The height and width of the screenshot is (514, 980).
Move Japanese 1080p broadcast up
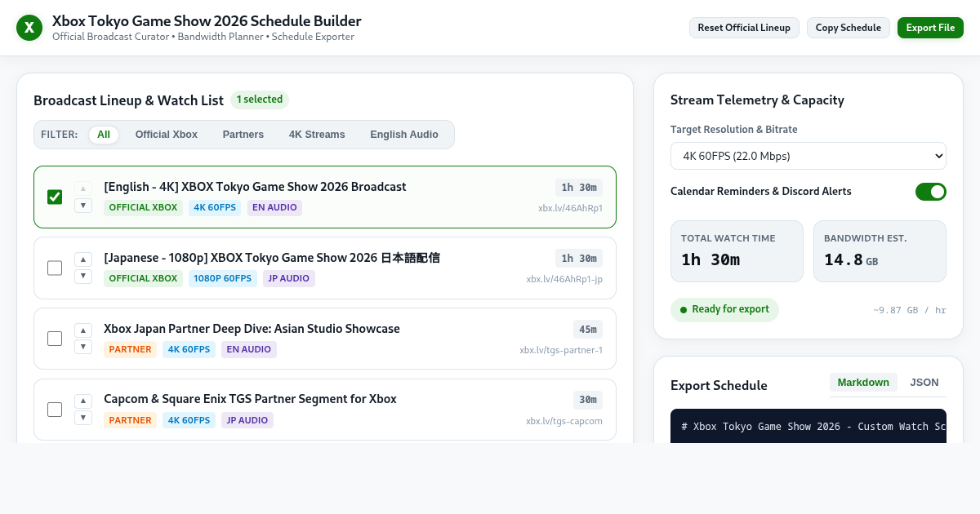click(83, 259)
